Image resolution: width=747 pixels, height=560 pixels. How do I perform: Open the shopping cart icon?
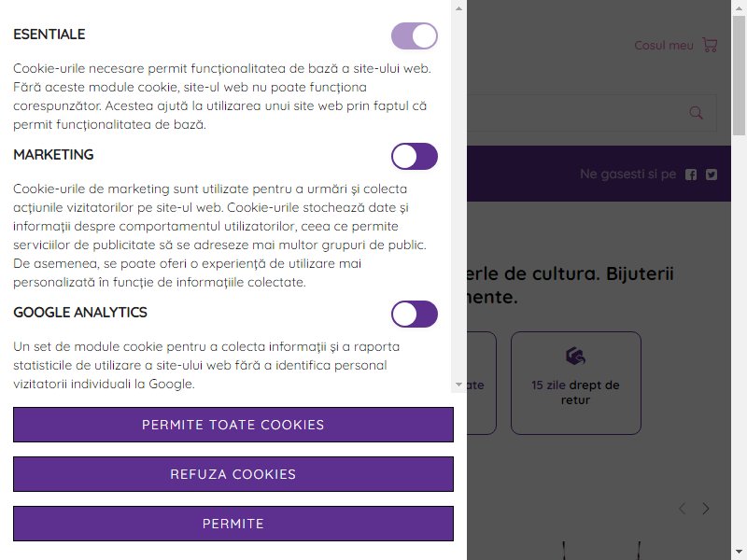pos(710,45)
